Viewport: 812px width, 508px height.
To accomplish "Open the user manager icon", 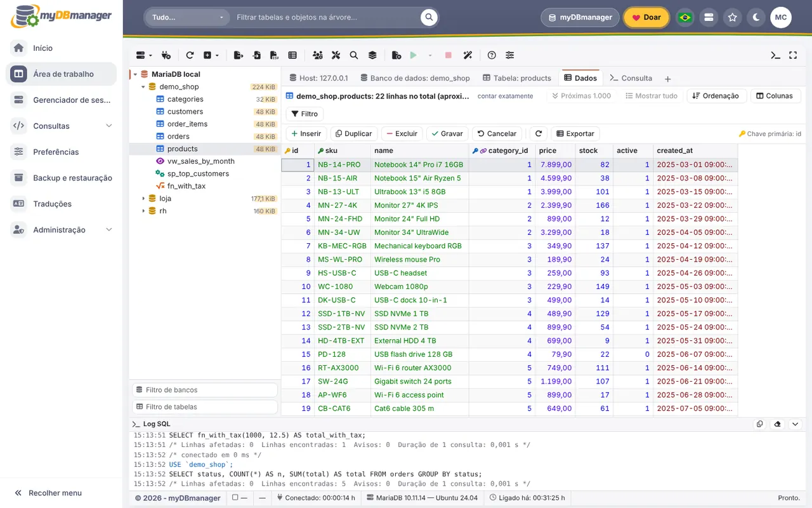I will [x=317, y=55].
